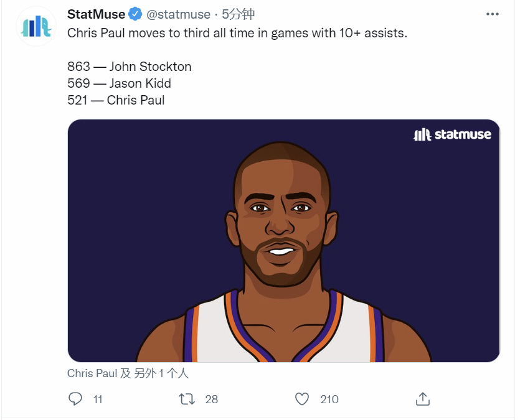Like the tweet with heart icon
The width and height of the screenshot is (520, 420).
click(302, 399)
